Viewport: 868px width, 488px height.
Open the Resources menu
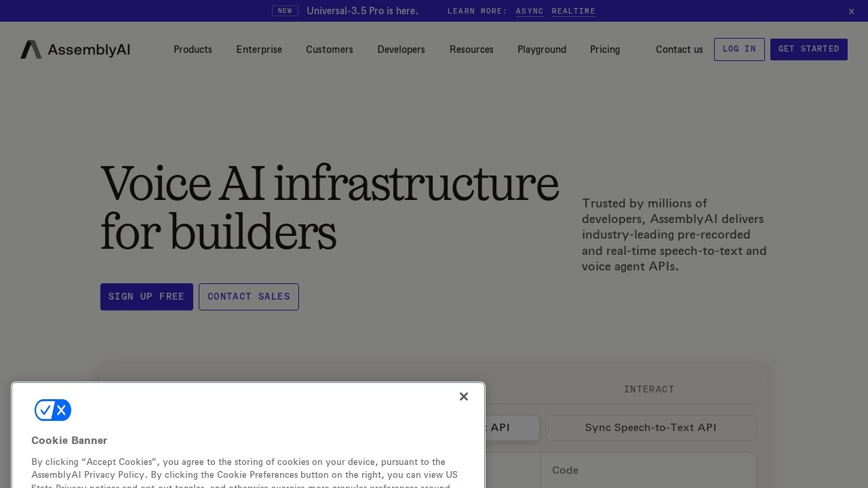[471, 49]
